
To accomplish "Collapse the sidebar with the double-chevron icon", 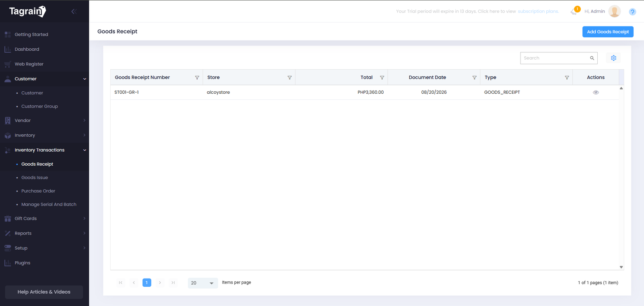I will tap(74, 11).
